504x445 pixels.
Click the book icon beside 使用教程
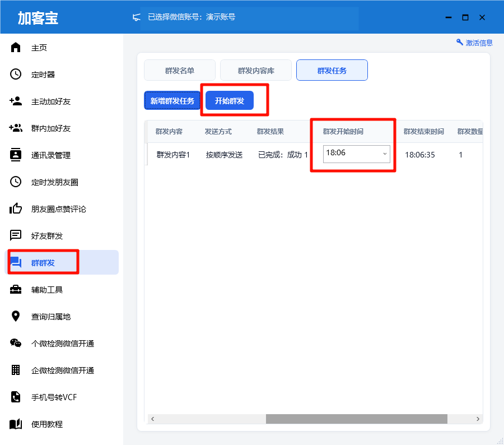point(16,424)
